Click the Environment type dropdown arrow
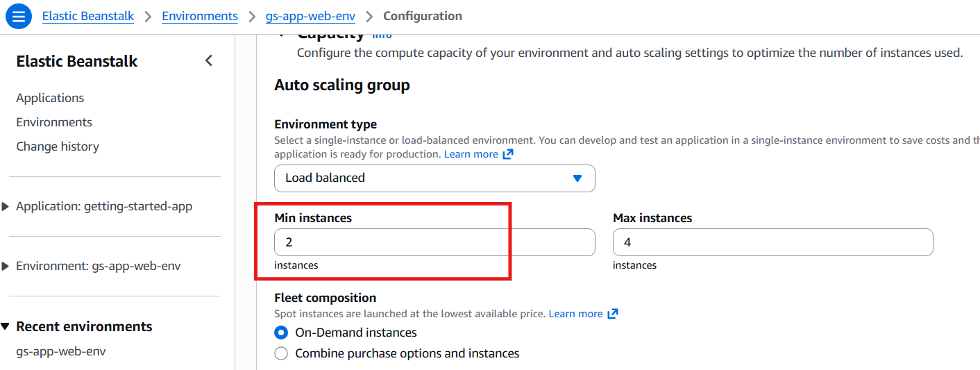980x370 pixels. coord(577,178)
